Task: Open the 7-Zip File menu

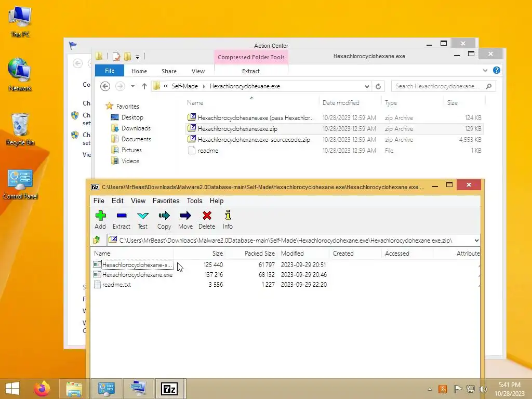Action: tap(99, 201)
